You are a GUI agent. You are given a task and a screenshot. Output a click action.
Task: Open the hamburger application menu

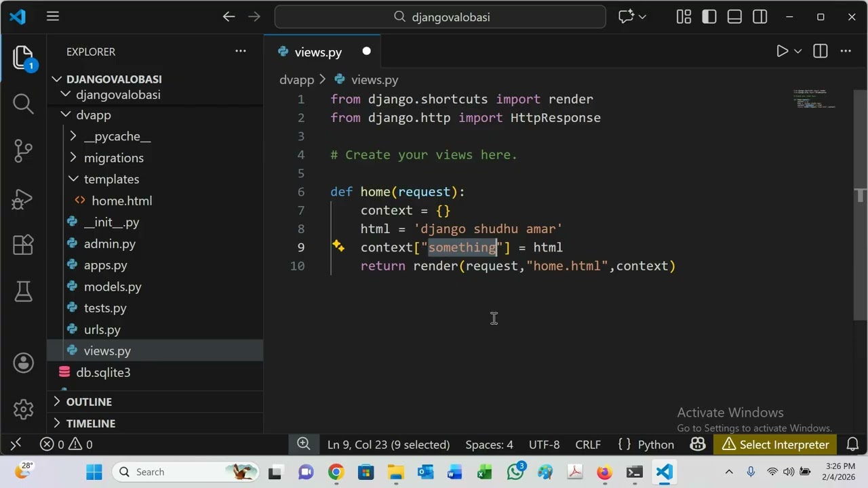point(53,17)
